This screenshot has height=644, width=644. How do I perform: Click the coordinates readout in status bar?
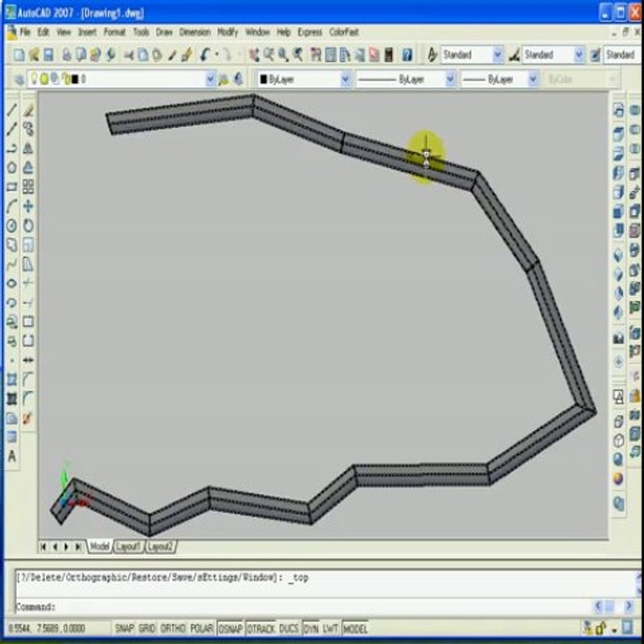(47, 629)
